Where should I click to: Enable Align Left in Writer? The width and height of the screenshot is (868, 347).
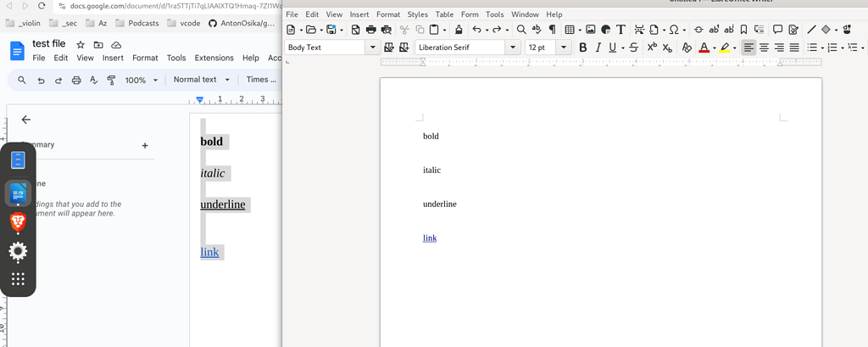[748, 48]
